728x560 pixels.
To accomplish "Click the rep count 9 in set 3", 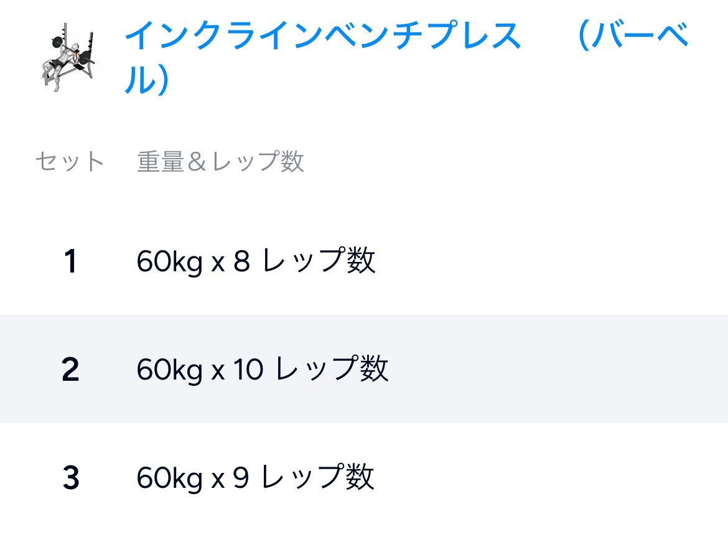I will pos(241,478).
